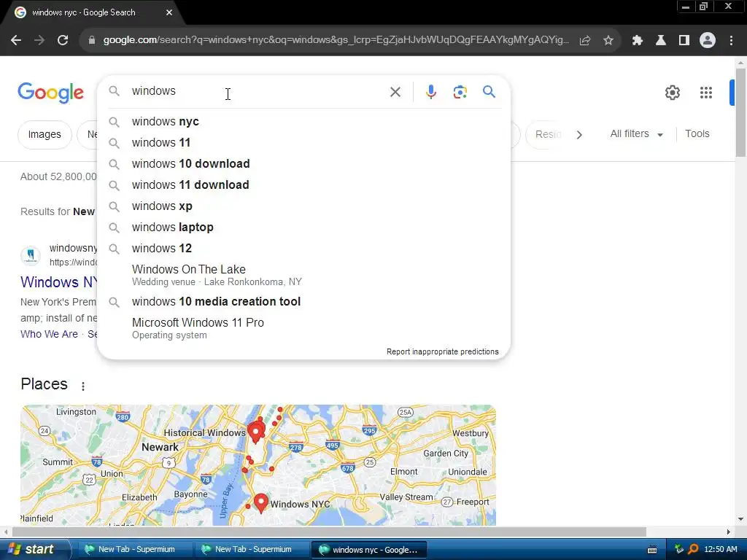Pick the 'windows 10 download' suggestion
The image size is (747, 560).
tap(303, 164)
